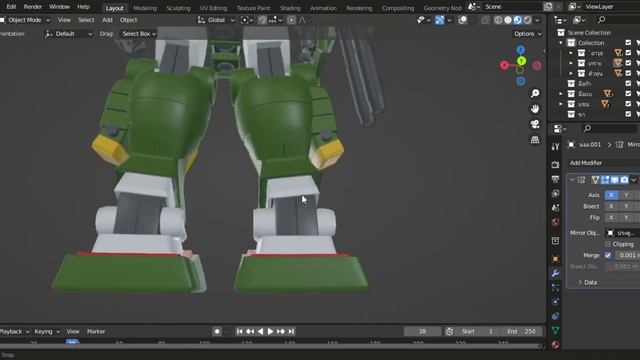
Task: Switch to the Modeling workspace tab
Action: [x=145, y=8]
